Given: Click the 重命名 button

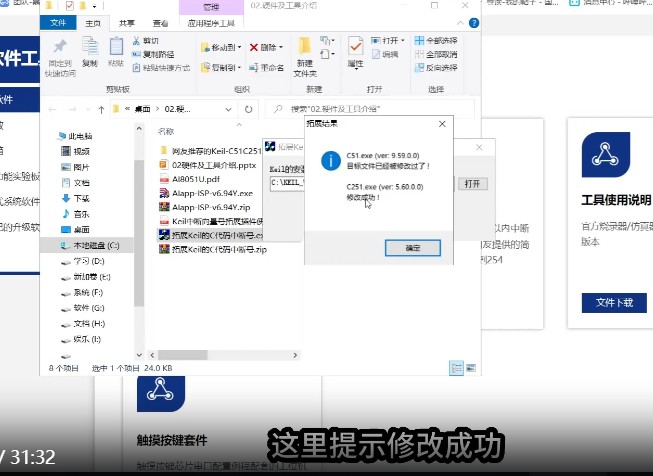Looking at the screenshot, I should pyautogui.click(x=267, y=67).
